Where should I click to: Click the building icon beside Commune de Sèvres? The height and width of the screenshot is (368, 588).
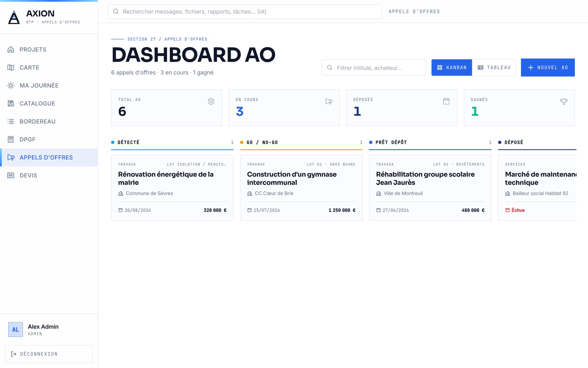[121, 194]
